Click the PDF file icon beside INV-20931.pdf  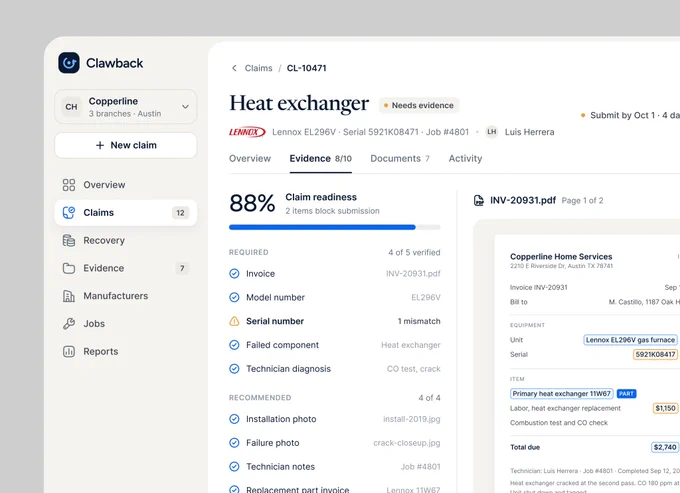click(479, 200)
